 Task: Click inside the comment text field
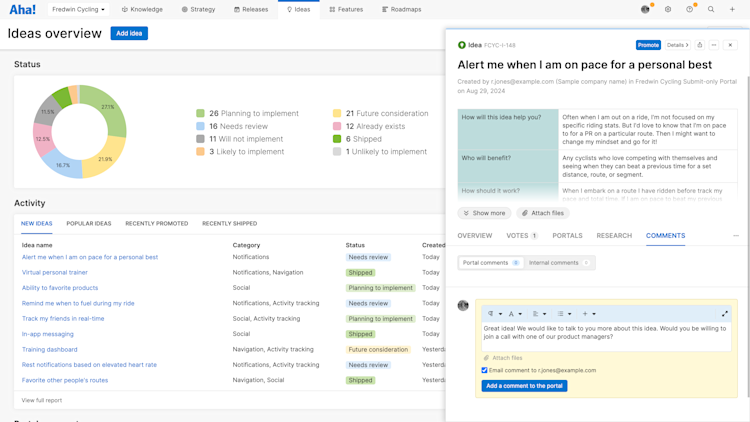tap(606, 337)
